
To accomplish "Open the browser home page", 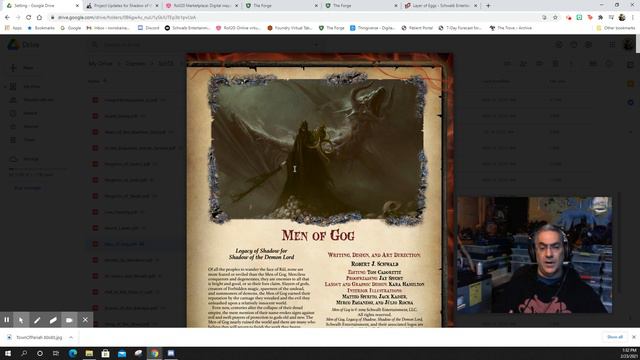I will point(39,18).
